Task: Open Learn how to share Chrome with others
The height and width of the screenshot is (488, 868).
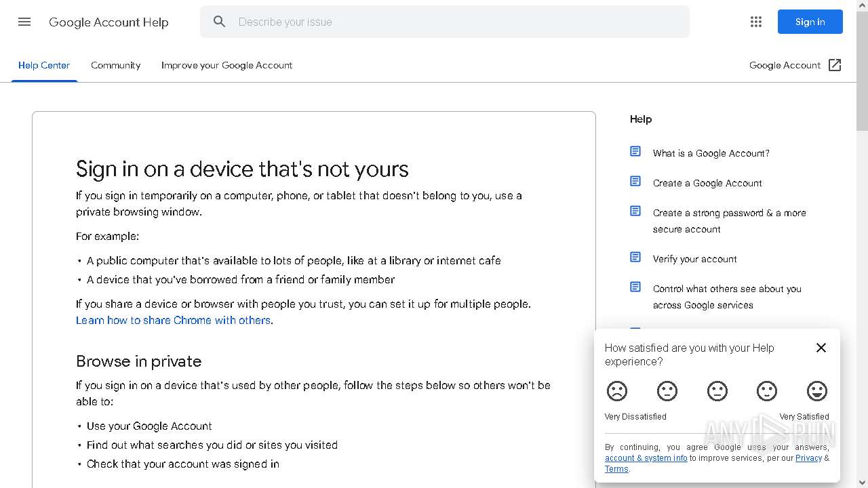Action: [x=173, y=320]
